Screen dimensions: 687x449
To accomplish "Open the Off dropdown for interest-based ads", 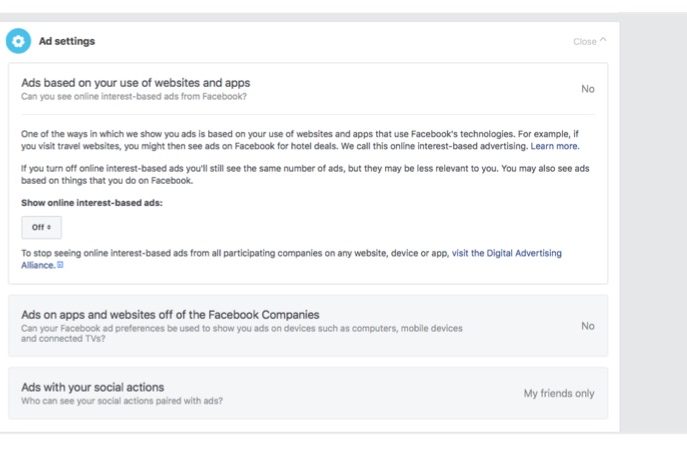I will (41, 227).
